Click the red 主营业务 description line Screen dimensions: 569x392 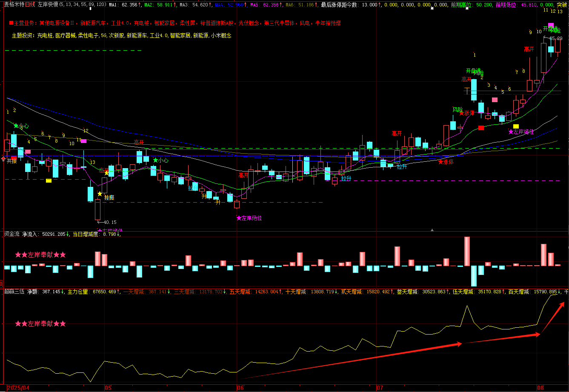(x=175, y=23)
